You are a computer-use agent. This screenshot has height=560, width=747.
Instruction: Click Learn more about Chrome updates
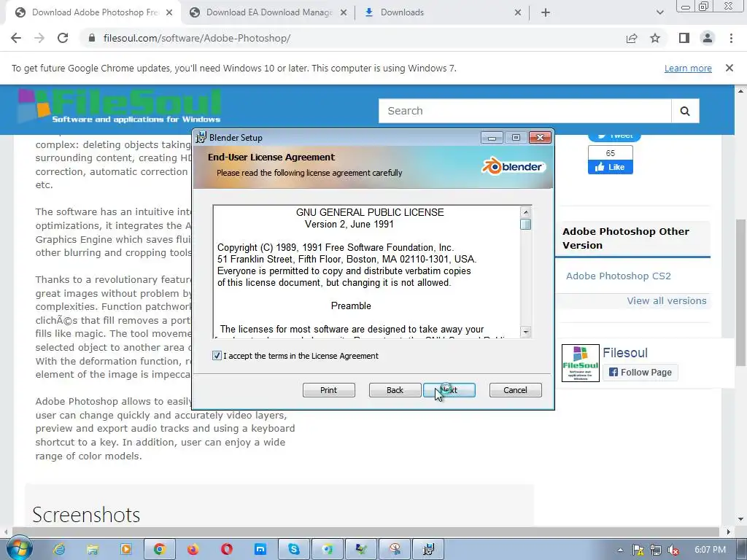click(x=688, y=68)
